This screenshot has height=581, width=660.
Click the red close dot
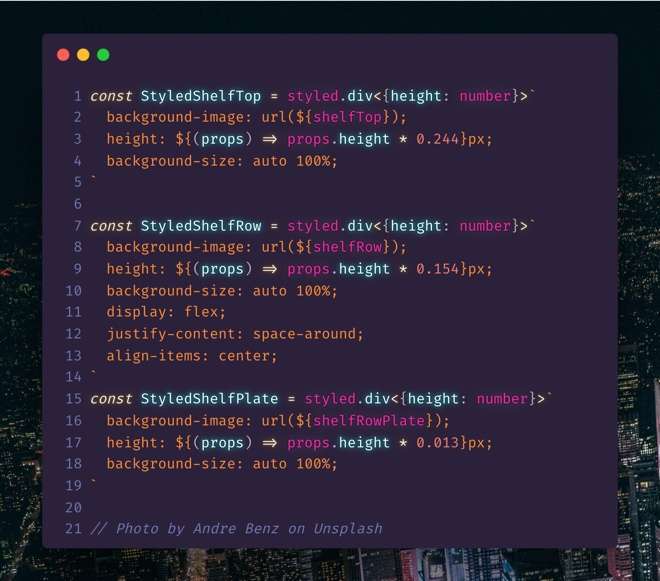(x=63, y=55)
